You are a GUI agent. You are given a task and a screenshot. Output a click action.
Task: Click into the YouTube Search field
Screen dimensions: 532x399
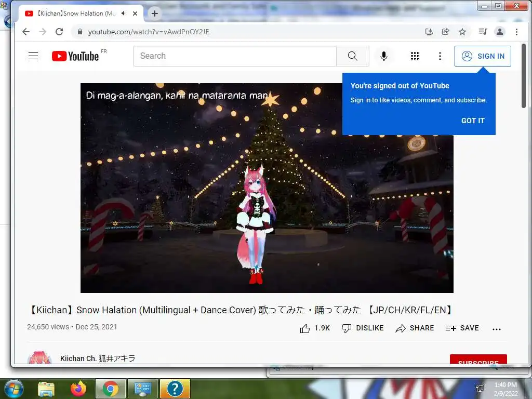[x=235, y=56]
